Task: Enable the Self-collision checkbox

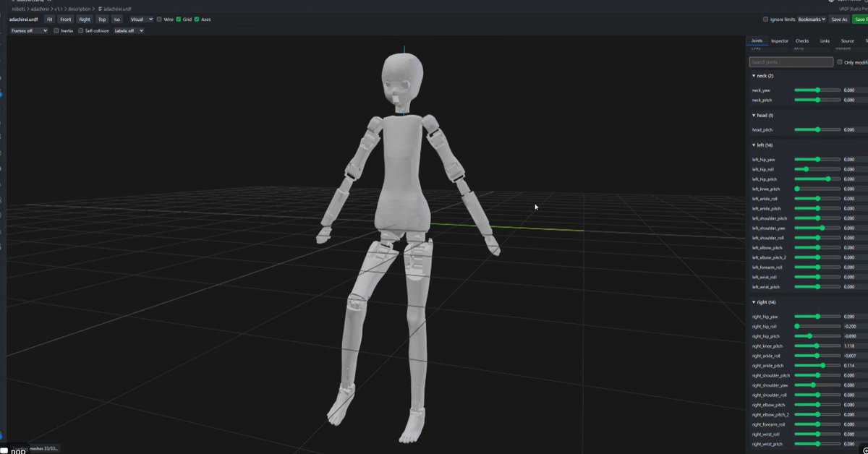Action: coord(81,31)
